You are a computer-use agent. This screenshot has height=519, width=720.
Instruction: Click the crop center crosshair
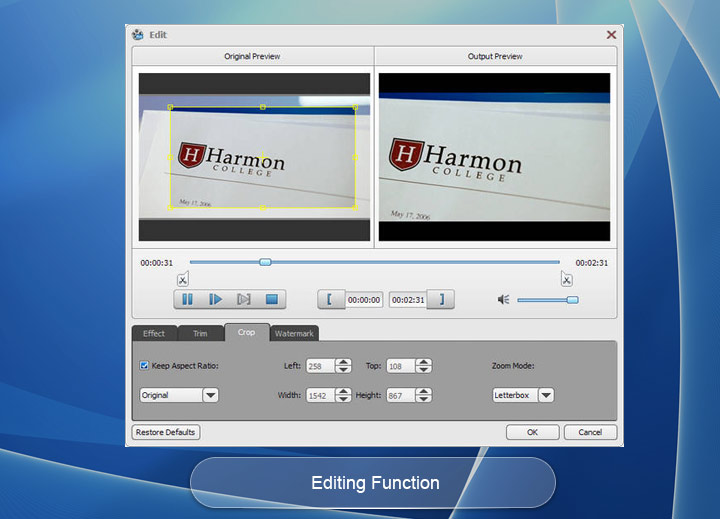pyautogui.click(x=263, y=158)
